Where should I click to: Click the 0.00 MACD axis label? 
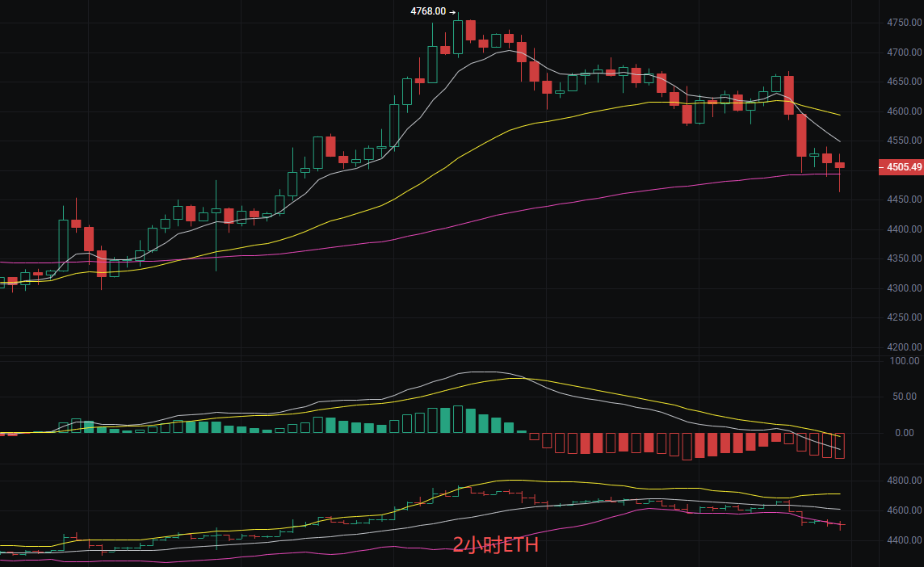point(905,433)
